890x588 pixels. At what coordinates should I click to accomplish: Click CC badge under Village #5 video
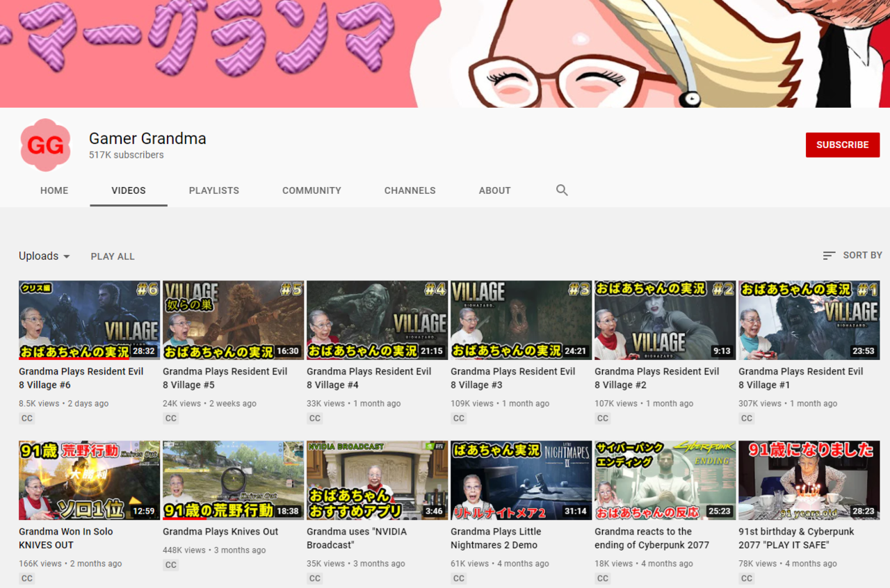(171, 418)
